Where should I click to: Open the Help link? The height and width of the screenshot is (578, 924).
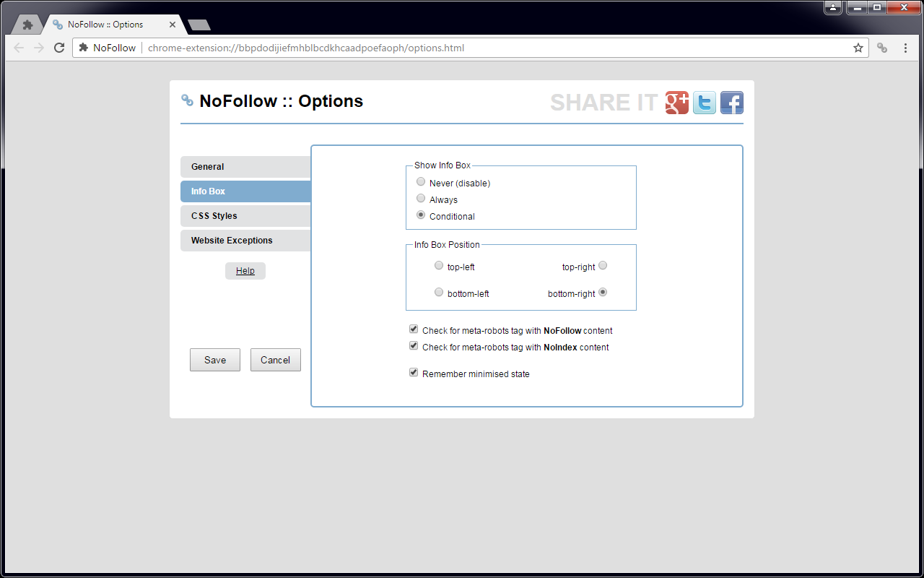pyautogui.click(x=245, y=271)
